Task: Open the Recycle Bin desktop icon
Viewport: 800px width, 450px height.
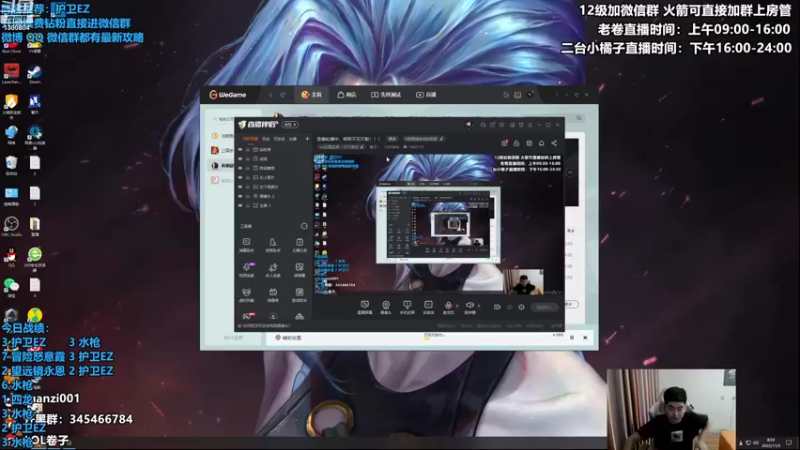Action: (11, 165)
